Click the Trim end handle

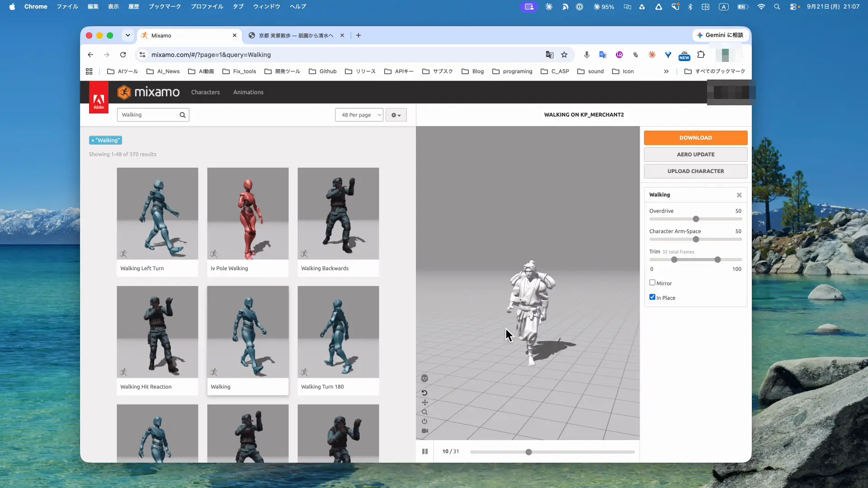tap(717, 260)
